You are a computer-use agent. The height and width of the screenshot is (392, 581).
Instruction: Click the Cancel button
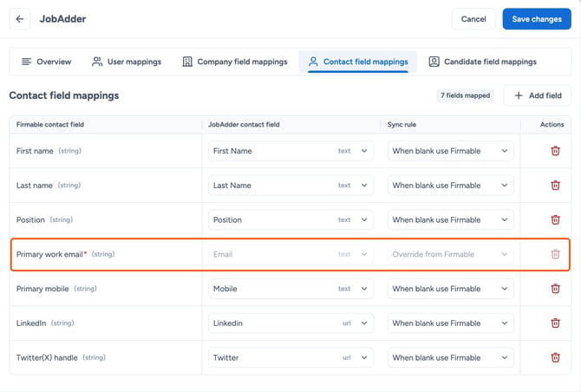[x=473, y=19]
